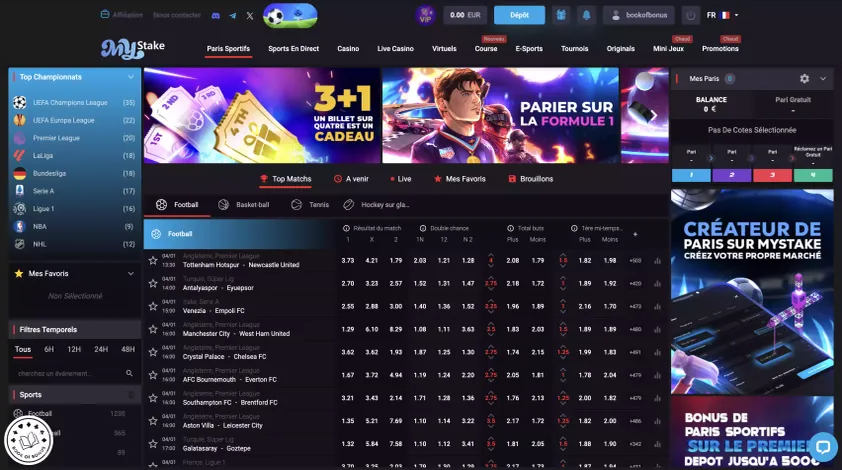842x470 pixels.
Task: Open the live chat bubble
Action: tap(823, 446)
